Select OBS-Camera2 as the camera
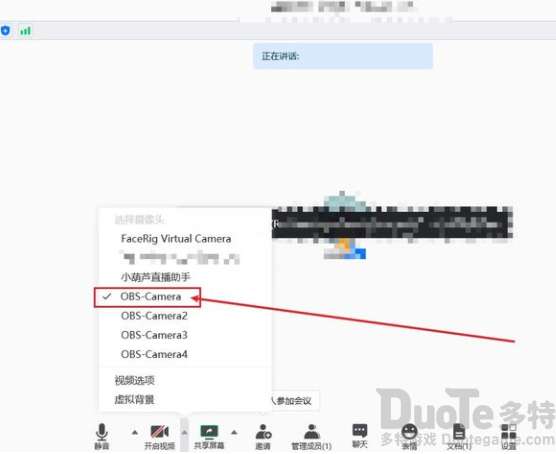Screen dimensions: 556x454 pos(154,316)
